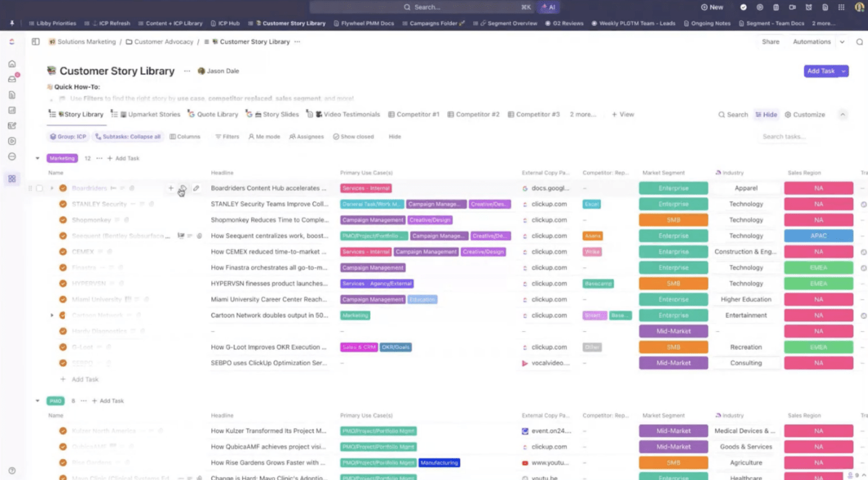Toggle the status circle for STANLEY Security
The image size is (868, 480).
click(x=63, y=204)
